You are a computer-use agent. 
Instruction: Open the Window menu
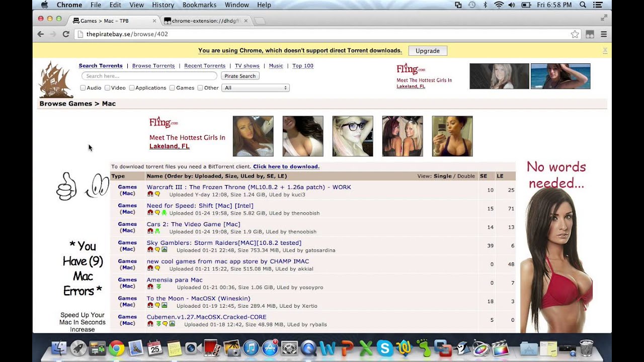pos(237,5)
